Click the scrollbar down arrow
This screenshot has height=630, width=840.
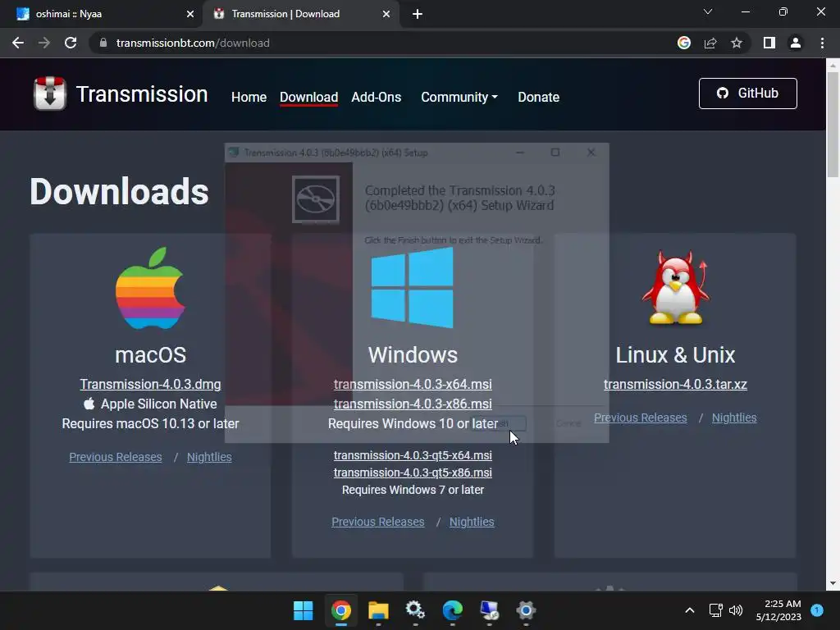click(x=833, y=583)
